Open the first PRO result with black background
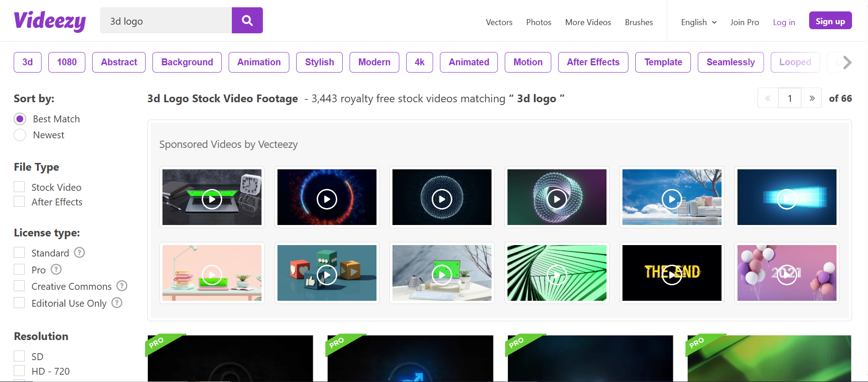 click(230, 358)
